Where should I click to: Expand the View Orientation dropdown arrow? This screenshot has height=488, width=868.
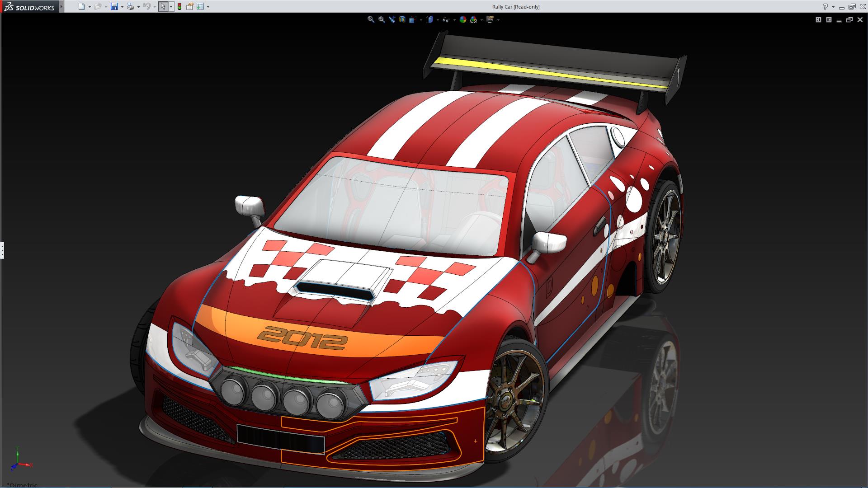click(421, 20)
